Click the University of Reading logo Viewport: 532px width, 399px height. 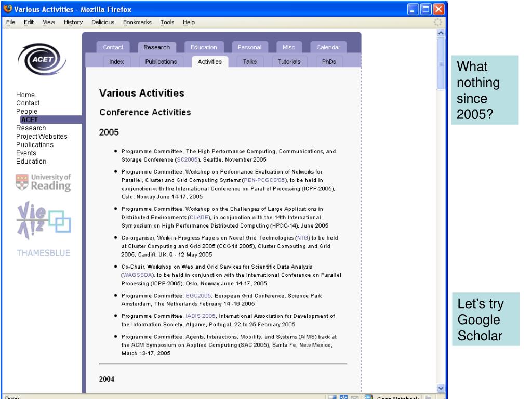pyautogui.click(x=43, y=182)
